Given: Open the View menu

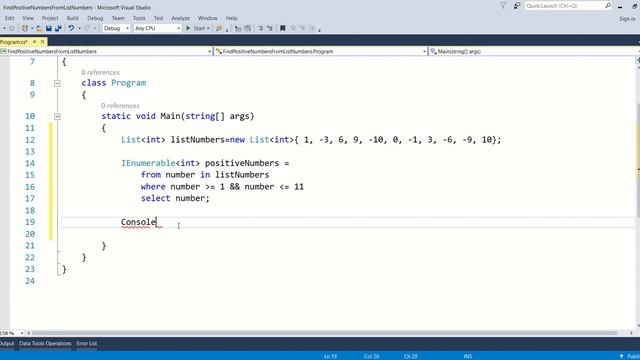Looking at the screenshot, I should coord(28,18).
